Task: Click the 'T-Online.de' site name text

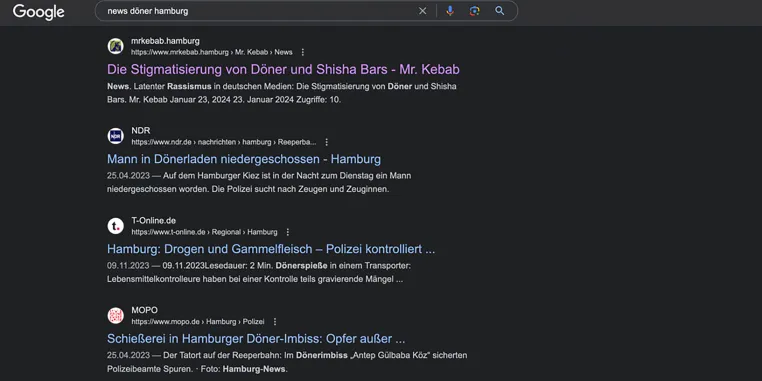Action: coord(154,221)
